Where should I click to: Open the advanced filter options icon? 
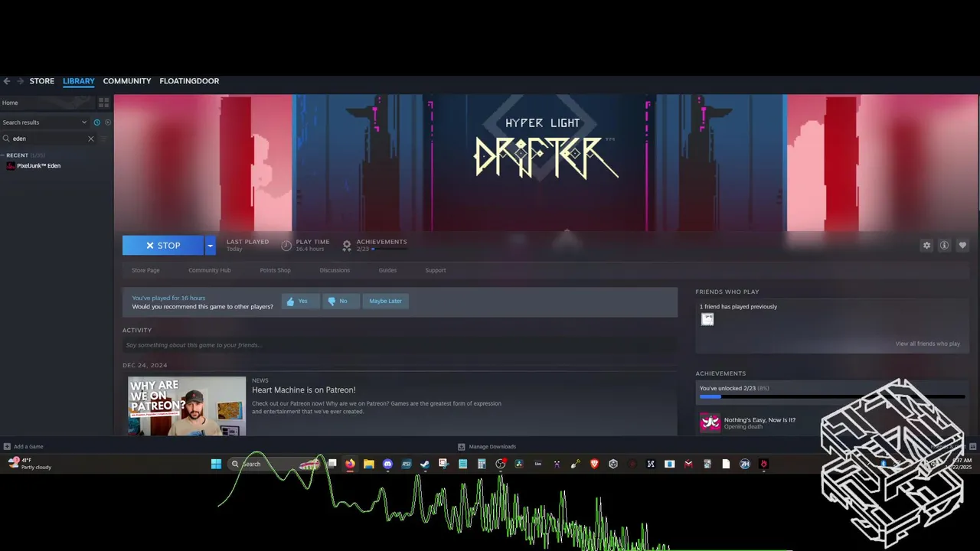tap(103, 139)
